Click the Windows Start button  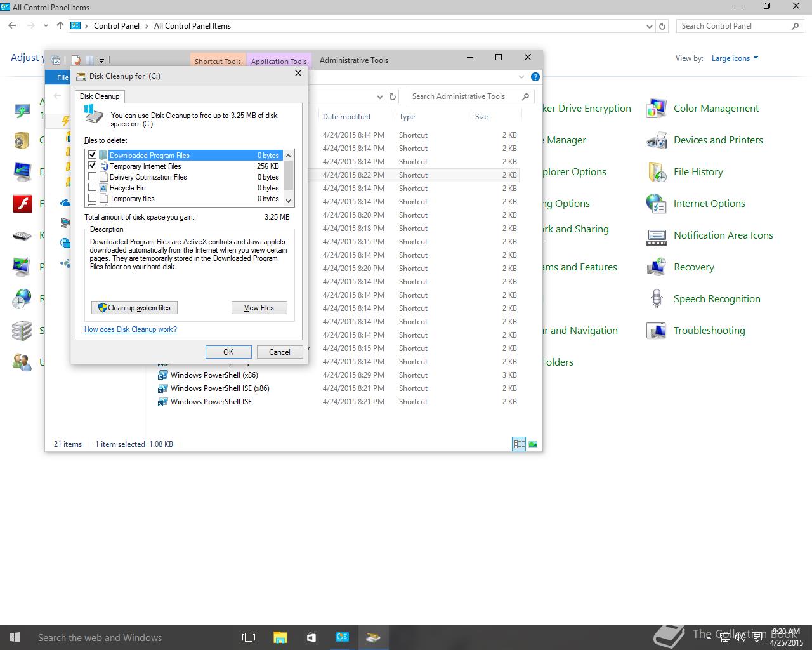click(x=15, y=637)
